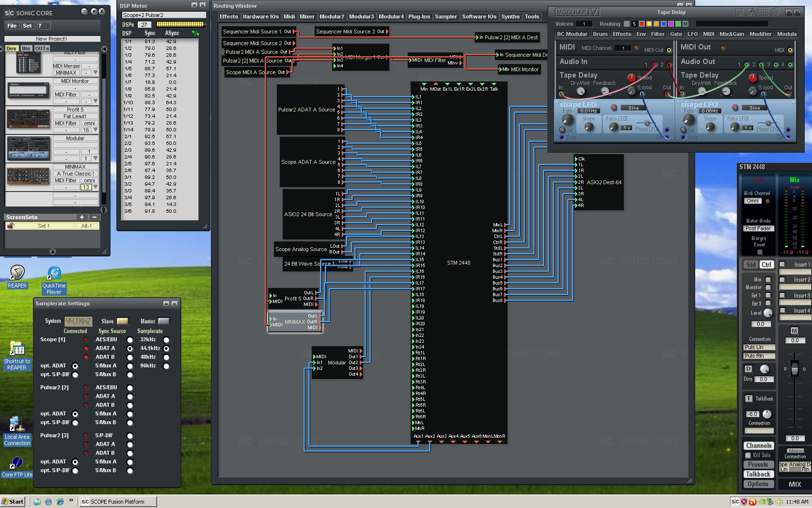The height and width of the screenshot is (508, 812).
Task: Click the percent toggle icon in DSP Meter
Action: coord(195,33)
